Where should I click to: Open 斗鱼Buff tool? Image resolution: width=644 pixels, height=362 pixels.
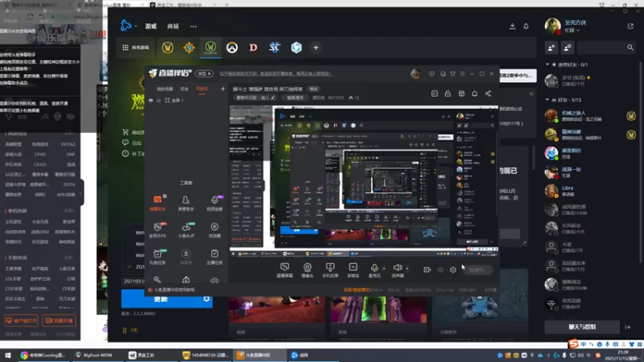click(186, 230)
